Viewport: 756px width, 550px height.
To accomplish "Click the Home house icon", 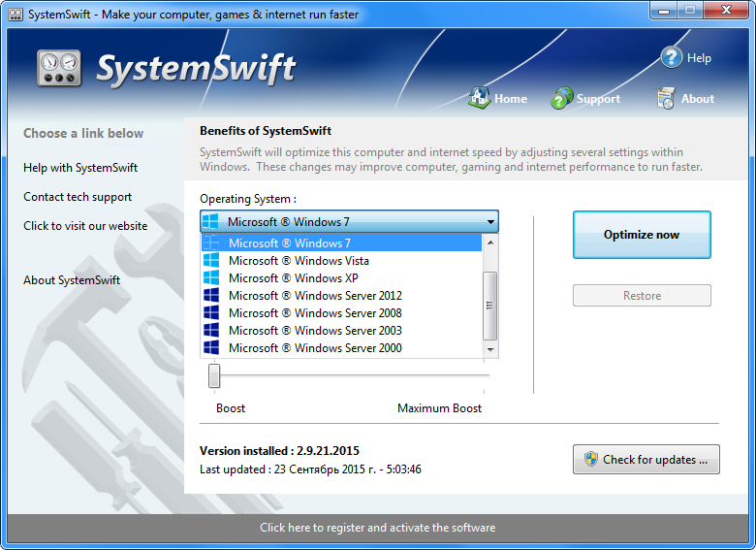I will tap(479, 98).
